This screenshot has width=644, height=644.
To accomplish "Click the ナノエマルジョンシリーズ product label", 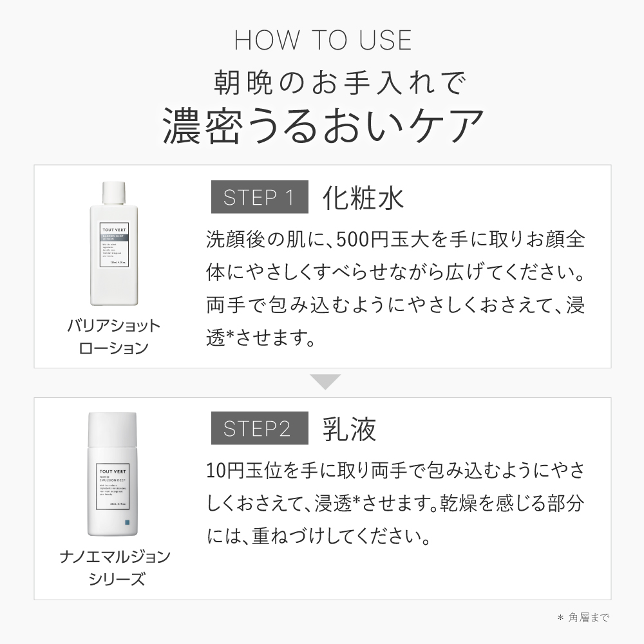I will click(x=115, y=568).
